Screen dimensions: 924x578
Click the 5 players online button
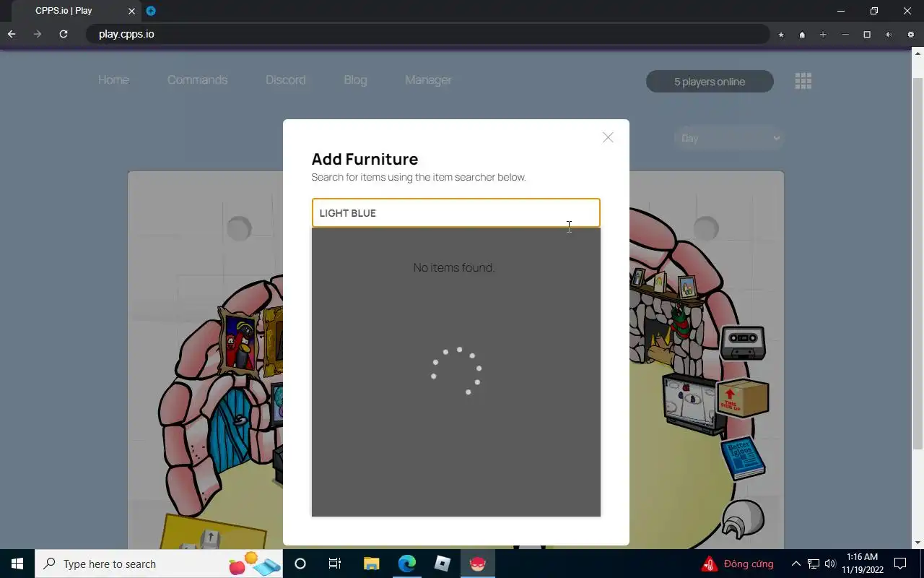coord(710,82)
